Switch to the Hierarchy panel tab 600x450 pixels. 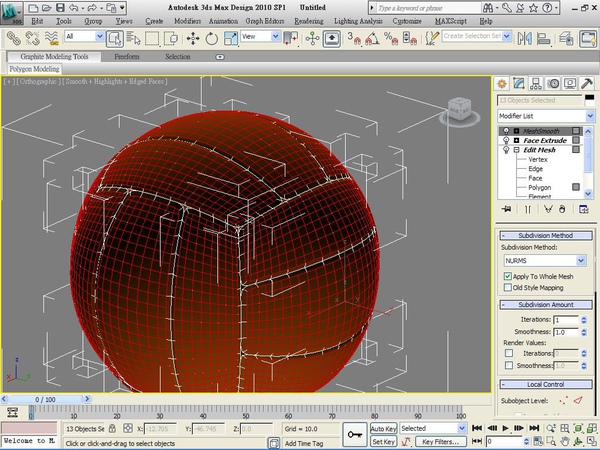[536, 83]
